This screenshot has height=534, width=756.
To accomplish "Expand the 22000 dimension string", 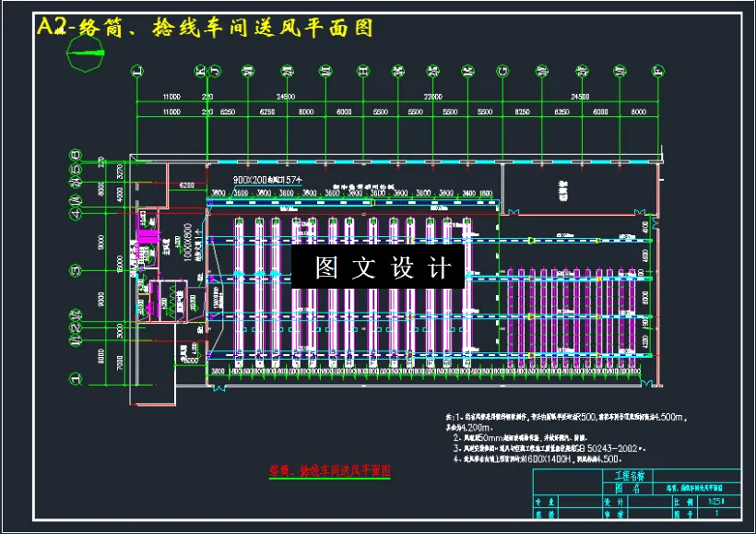I will pyautogui.click(x=433, y=93).
